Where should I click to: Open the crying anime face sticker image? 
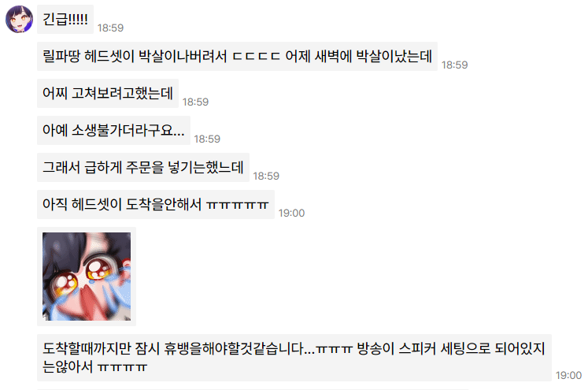point(87,277)
